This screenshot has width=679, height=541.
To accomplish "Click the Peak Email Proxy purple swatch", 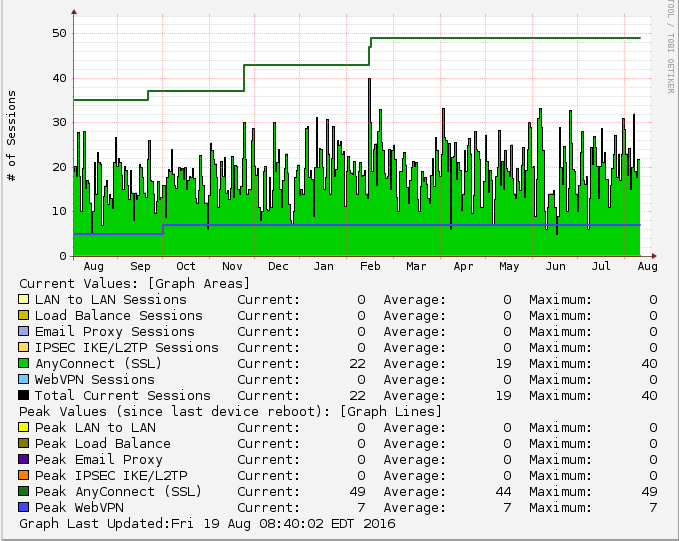I will (23, 459).
